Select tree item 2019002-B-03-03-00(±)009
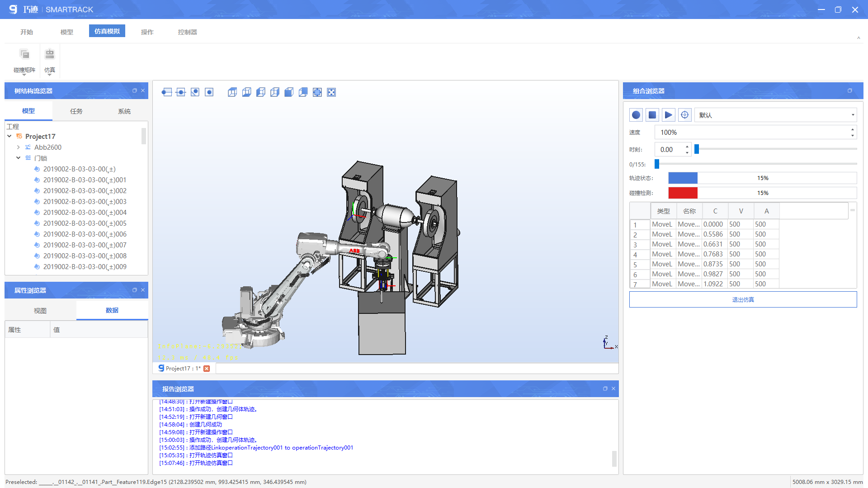Image resolution: width=868 pixels, height=488 pixels. click(85, 267)
